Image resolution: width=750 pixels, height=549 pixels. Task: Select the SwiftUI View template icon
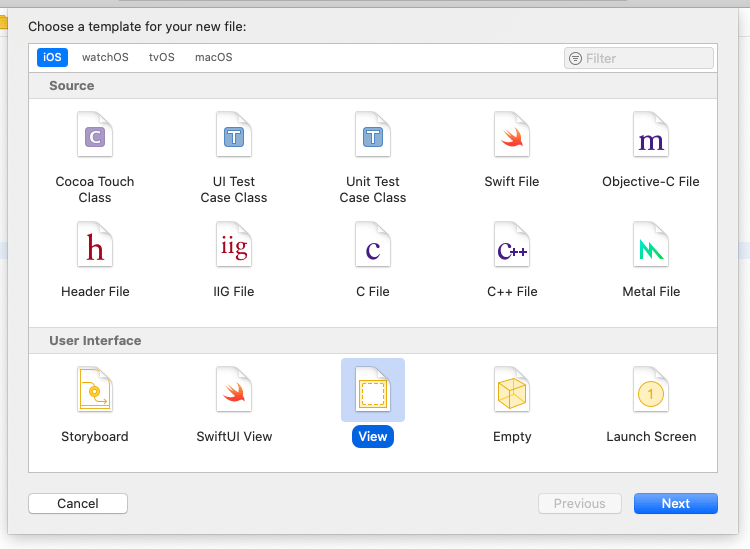[x=234, y=390]
